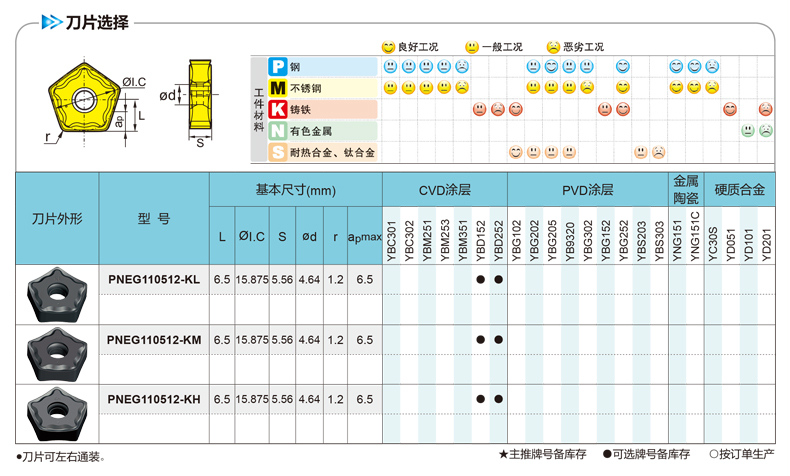Viewport: 790px width, 476px height.
Task: Click the 铸铁 material label
Action: coord(300,110)
